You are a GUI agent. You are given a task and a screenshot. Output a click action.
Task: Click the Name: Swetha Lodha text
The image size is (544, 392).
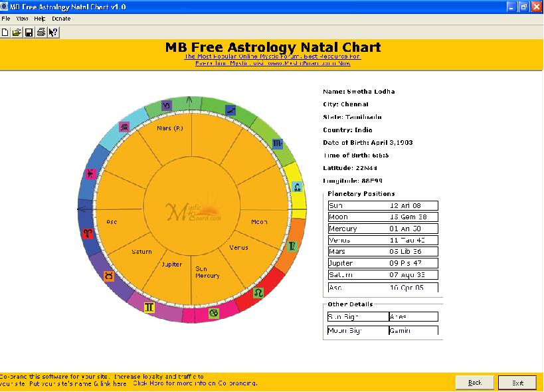tap(359, 92)
